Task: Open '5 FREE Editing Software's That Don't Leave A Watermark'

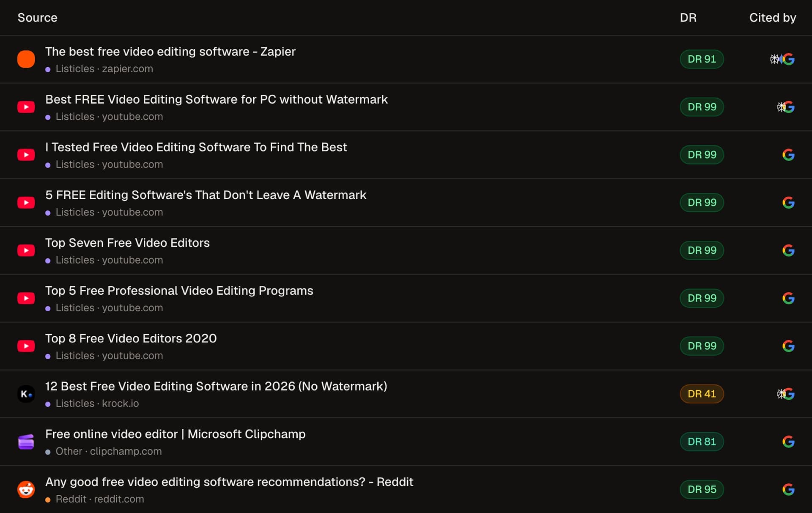Action: click(206, 195)
